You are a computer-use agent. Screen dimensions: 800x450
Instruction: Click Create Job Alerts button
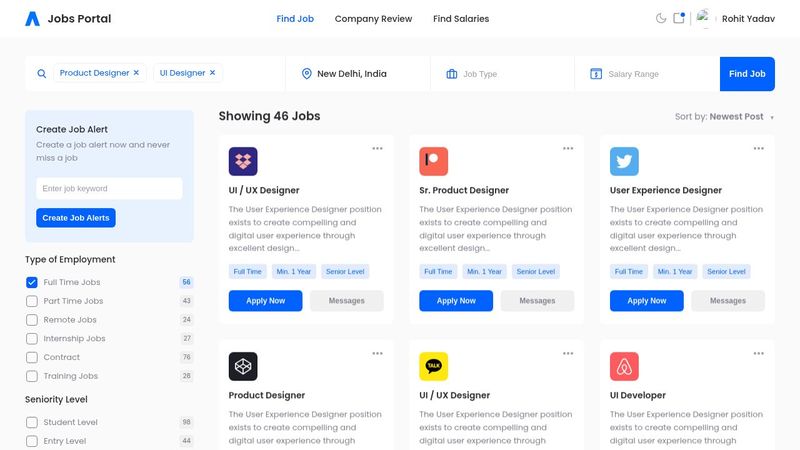coord(76,218)
